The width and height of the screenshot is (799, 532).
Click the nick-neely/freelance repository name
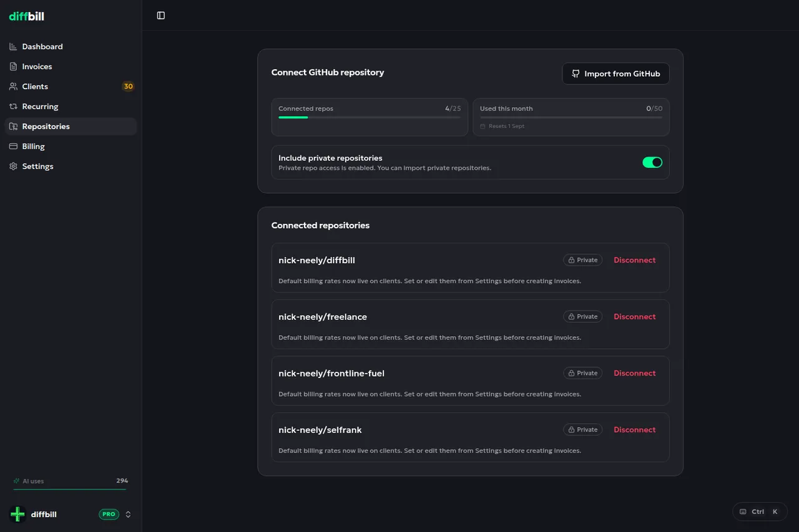coord(323,317)
